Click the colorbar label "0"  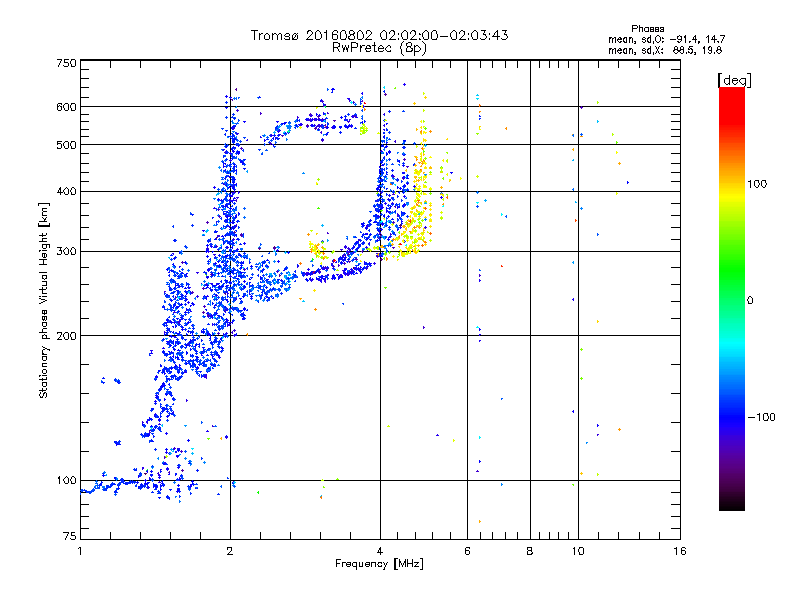[x=750, y=301]
